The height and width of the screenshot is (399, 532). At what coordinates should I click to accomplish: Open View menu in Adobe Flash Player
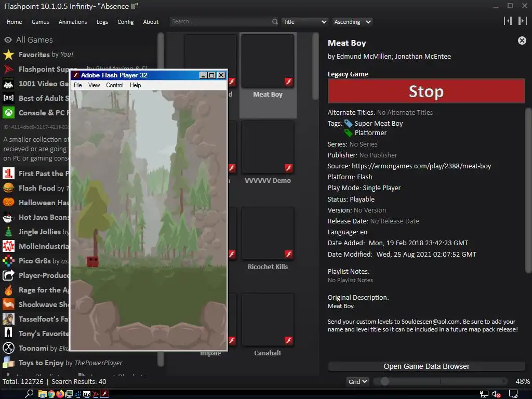(x=94, y=85)
